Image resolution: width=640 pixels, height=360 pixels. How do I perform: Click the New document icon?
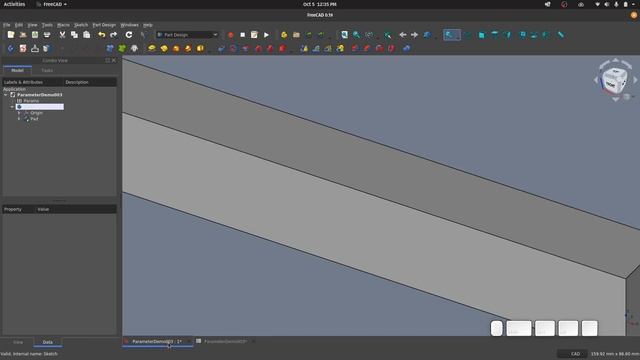tap(11, 35)
